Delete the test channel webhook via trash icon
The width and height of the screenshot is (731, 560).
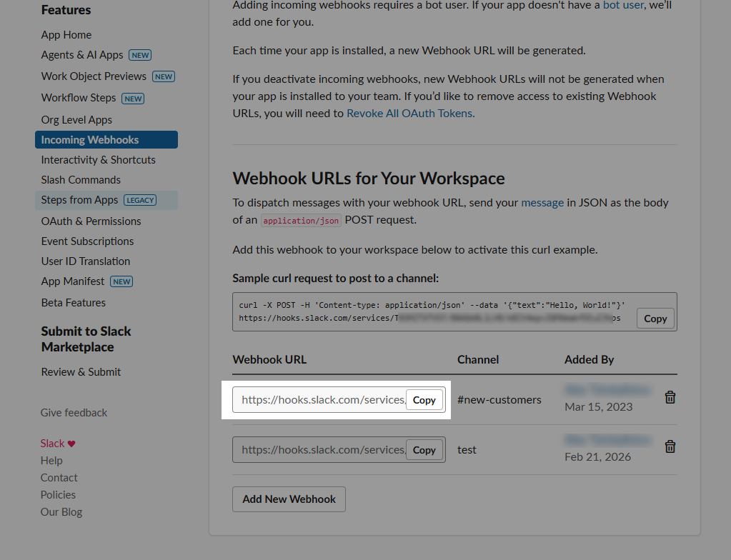pos(670,446)
